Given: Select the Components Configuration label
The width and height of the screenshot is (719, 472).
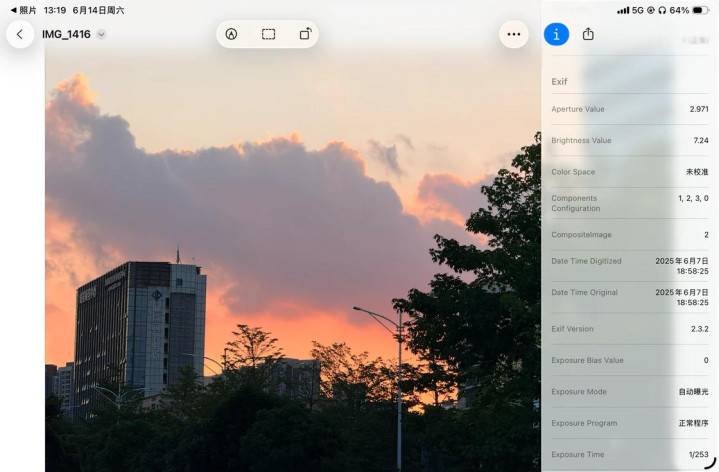Looking at the screenshot, I should click(575, 203).
